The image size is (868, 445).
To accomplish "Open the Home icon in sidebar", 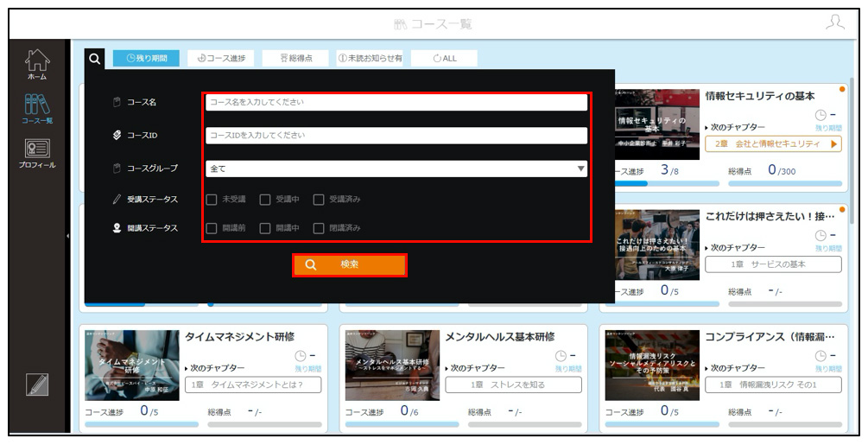I will (x=37, y=64).
